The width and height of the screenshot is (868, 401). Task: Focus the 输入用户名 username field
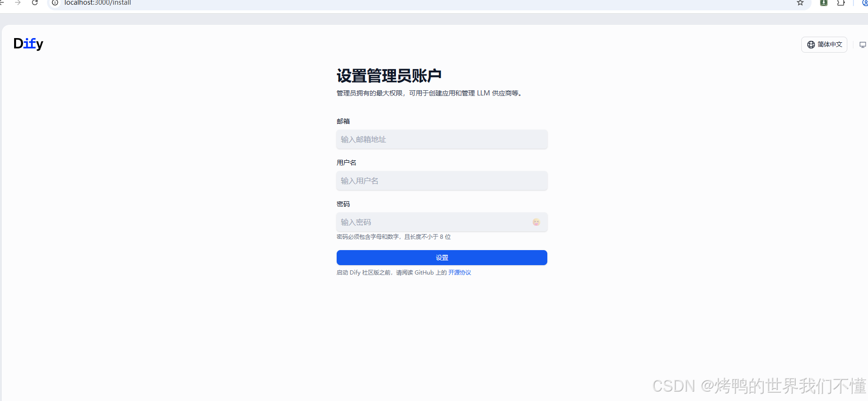(442, 181)
